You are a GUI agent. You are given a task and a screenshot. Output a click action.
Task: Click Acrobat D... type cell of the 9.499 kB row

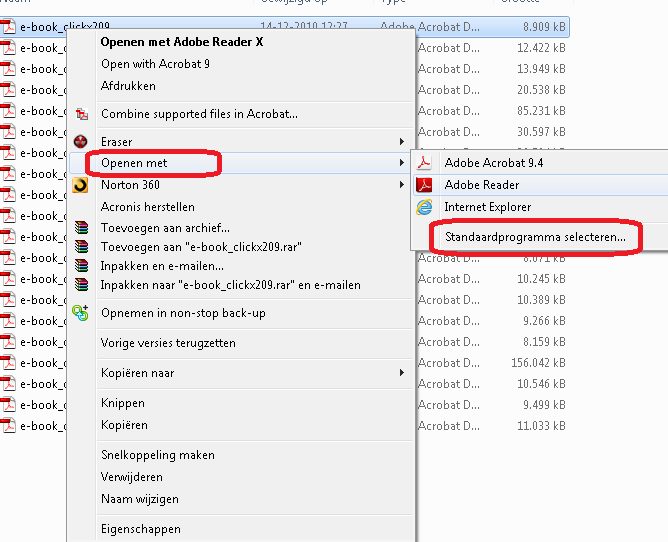449,405
